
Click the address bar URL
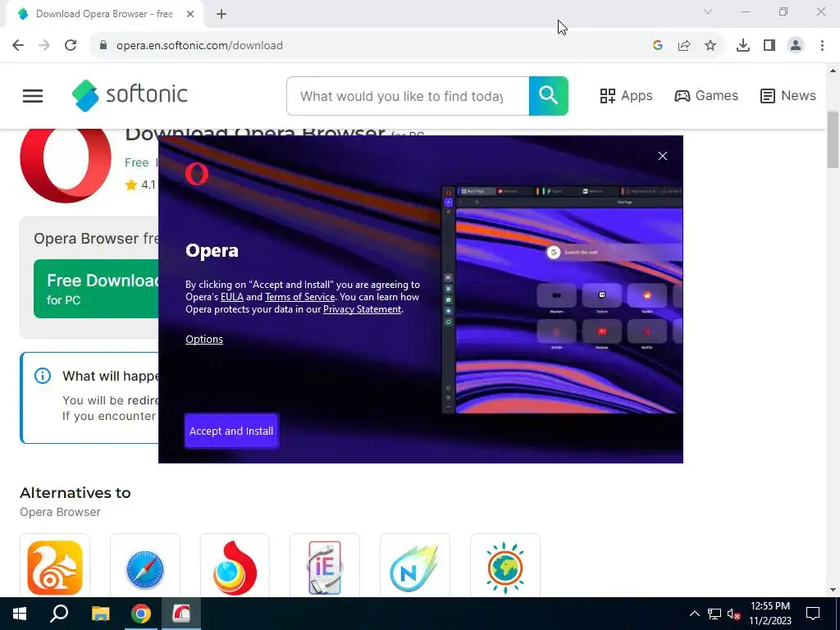pos(199,46)
